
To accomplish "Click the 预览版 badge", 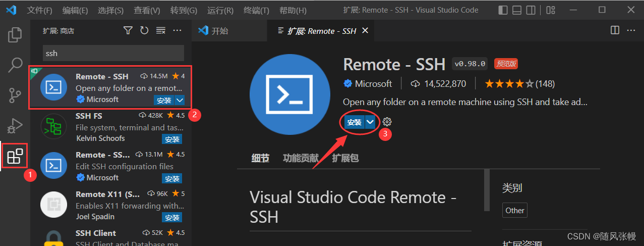I will coord(506,64).
